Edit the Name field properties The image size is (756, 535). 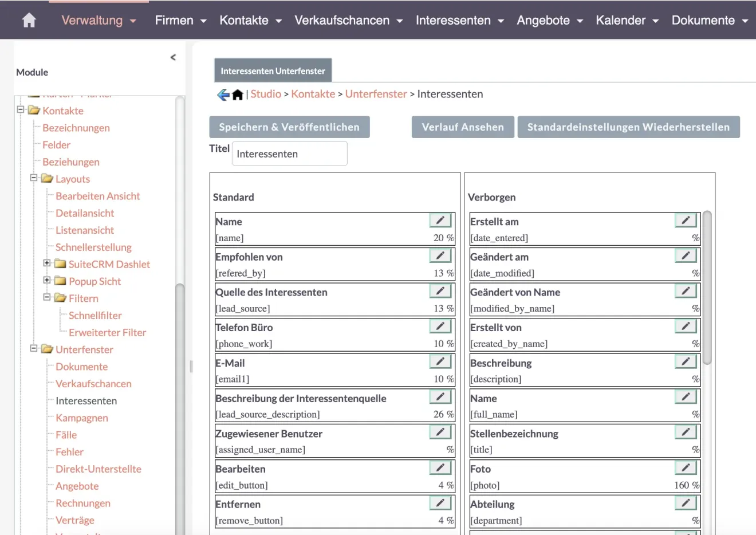pyautogui.click(x=440, y=220)
